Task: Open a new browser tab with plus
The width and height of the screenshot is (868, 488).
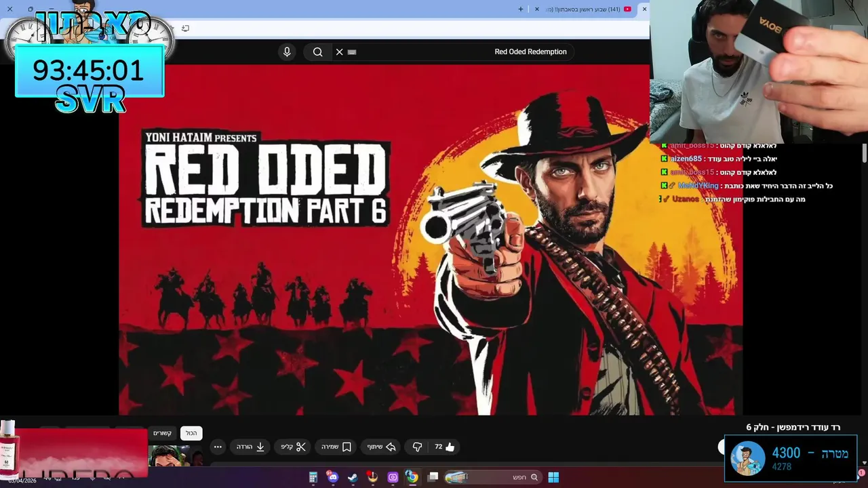Action: tap(521, 9)
